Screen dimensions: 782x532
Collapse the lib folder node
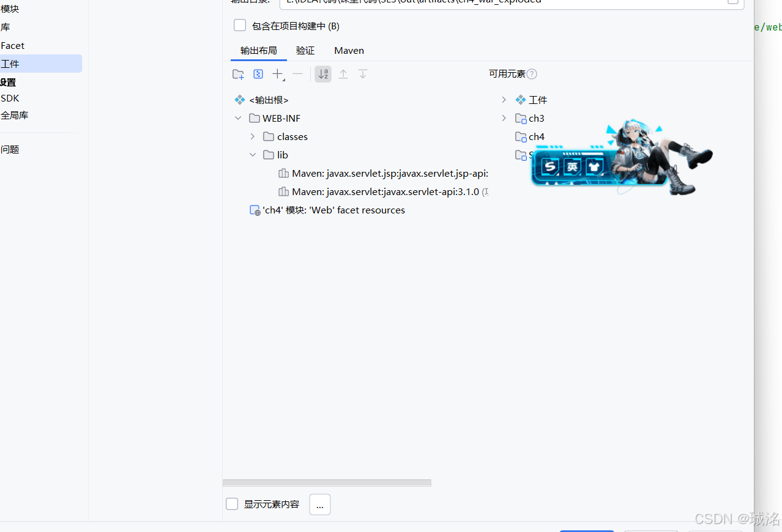coord(253,155)
